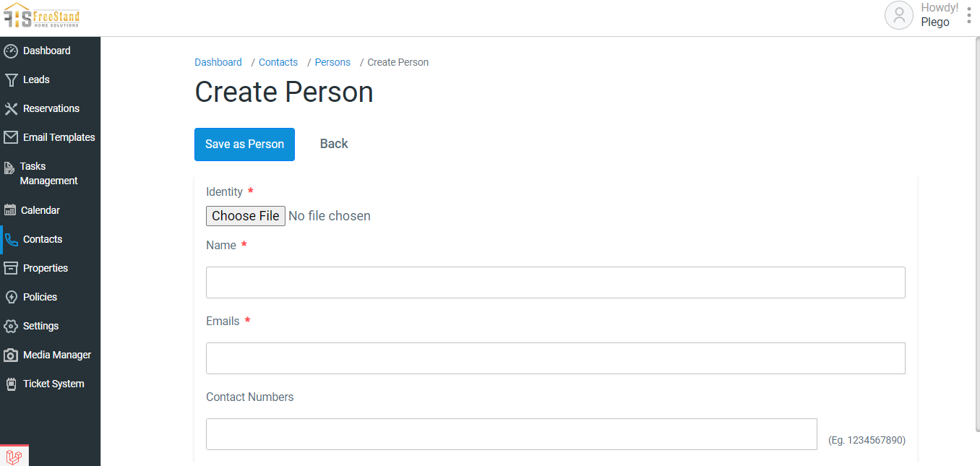Click the Save as Person button
The height and width of the screenshot is (466, 980).
click(244, 144)
